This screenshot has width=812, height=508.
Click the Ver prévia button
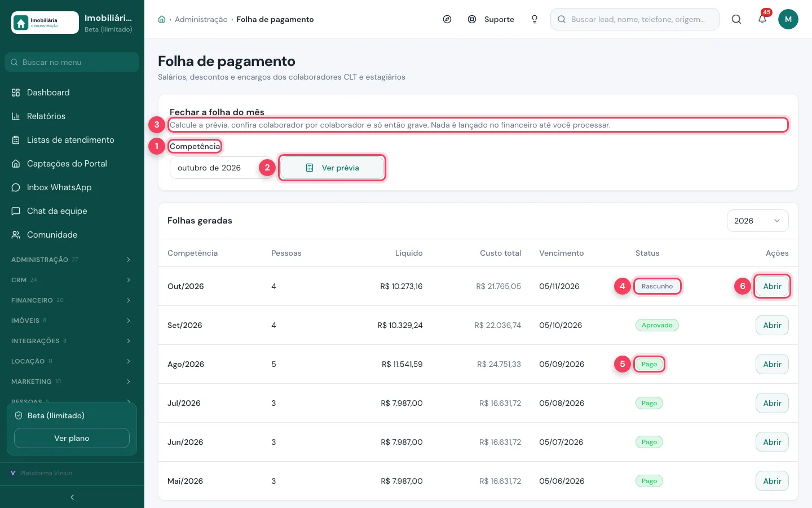332,168
